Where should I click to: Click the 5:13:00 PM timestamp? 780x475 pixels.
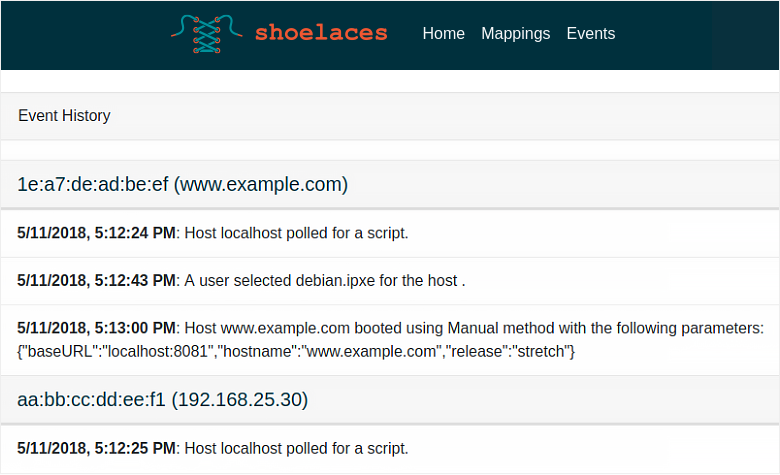point(96,328)
